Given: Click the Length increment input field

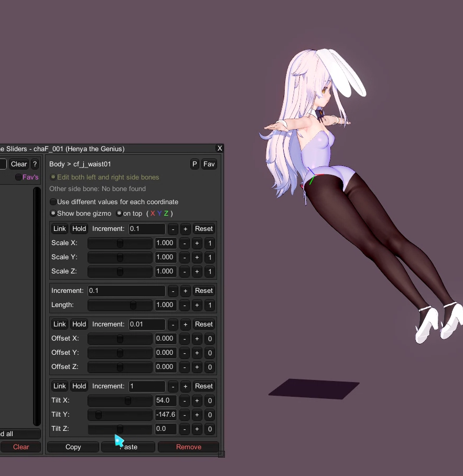Looking at the screenshot, I should (126, 291).
